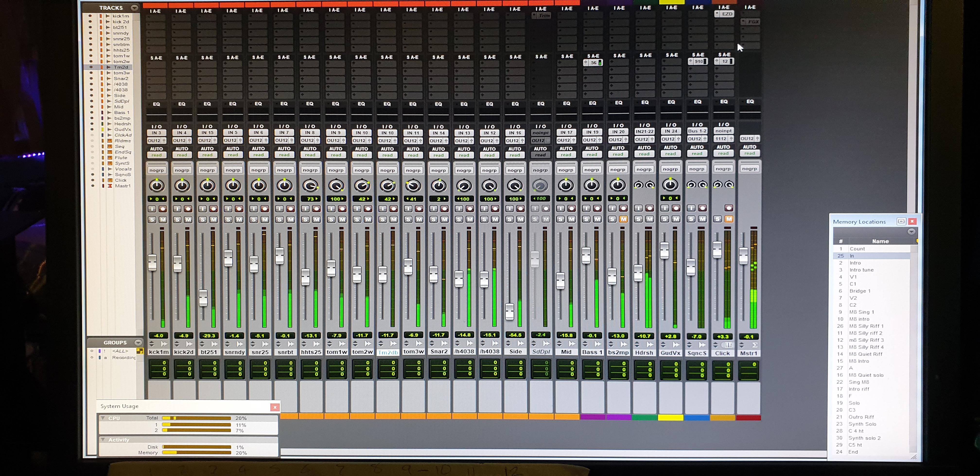Unmute the bs2mp track
Image resolution: width=980 pixels, height=476 pixels.
[x=623, y=219]
